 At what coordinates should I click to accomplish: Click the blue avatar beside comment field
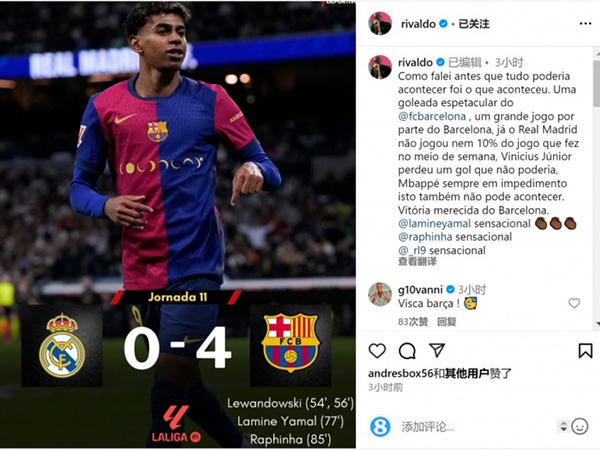pyautogui.click(x=380, y=426)
